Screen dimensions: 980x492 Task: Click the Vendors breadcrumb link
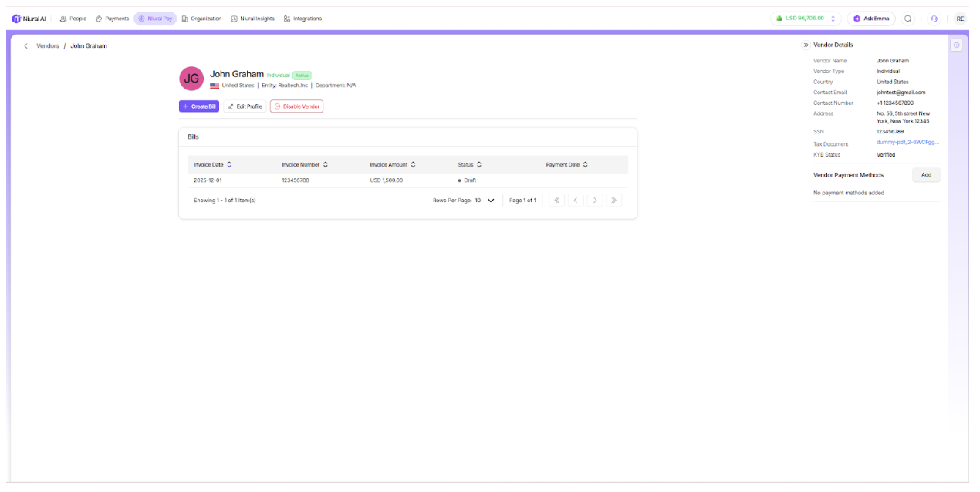pyautogui.click(x=48, y=46)
